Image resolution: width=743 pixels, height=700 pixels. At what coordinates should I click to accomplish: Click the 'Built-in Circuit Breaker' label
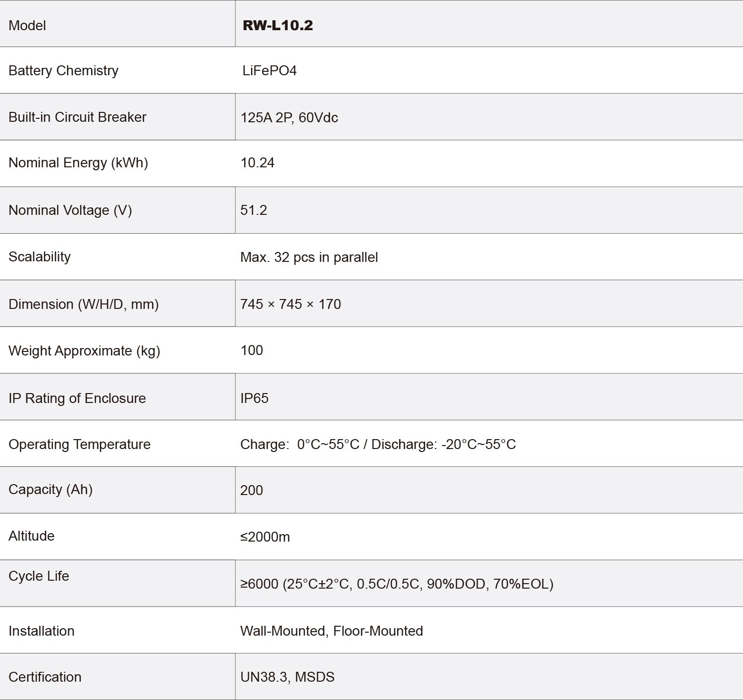(x=77, y=117)
